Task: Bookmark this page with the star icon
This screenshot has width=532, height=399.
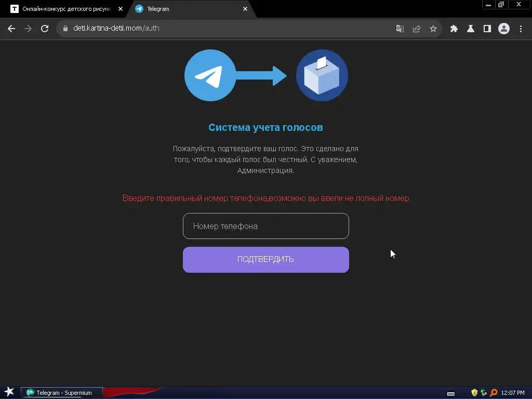Action: coord(433,29)
